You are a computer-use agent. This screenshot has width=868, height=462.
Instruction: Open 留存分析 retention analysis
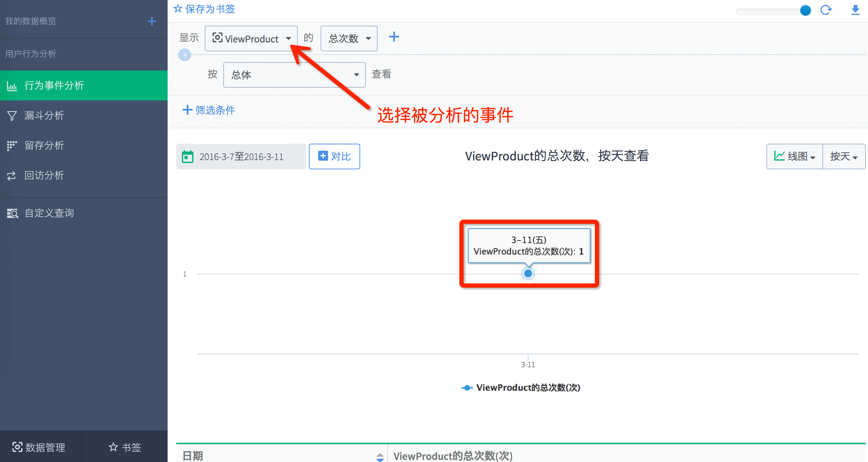point(44,145)
